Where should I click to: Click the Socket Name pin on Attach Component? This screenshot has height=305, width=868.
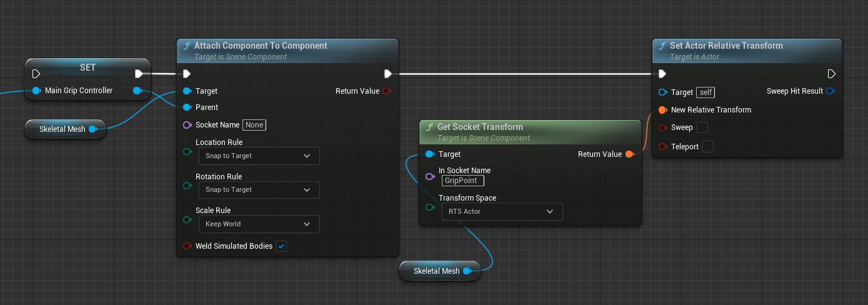coord(187,125)
